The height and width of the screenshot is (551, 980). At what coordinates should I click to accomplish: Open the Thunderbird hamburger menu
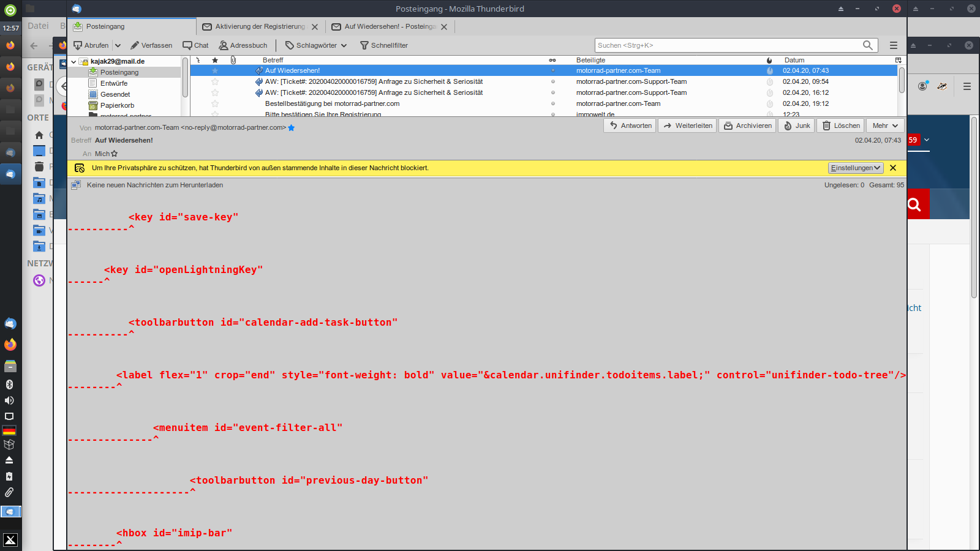coord(894,45)
